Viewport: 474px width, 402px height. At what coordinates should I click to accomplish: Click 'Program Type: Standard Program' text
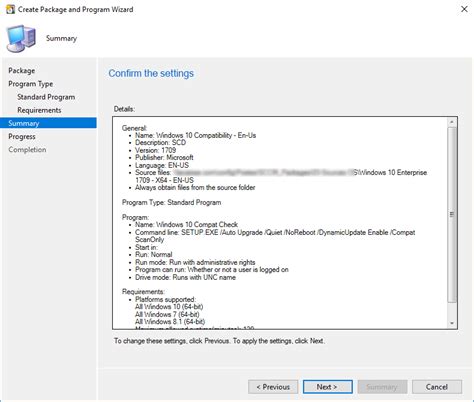pyautogui.click(x=171, y=203)
